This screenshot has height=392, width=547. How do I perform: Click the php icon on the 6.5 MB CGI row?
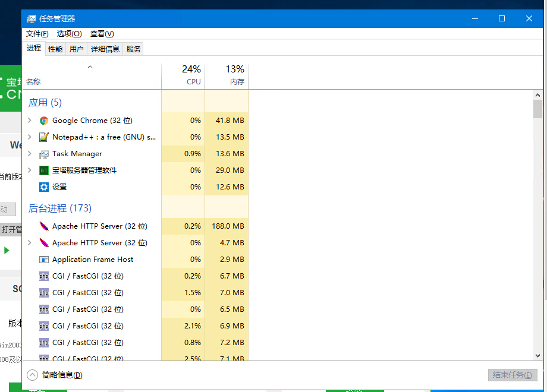(43, 309)
